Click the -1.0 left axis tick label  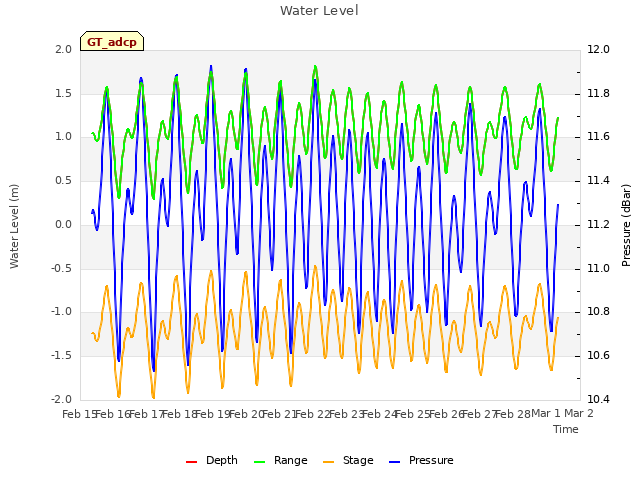click(61, 312)
